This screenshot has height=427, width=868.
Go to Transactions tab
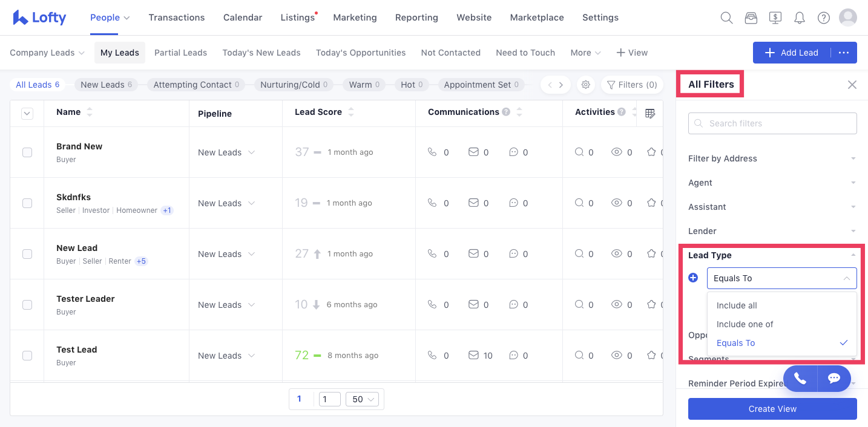[177, 18]
